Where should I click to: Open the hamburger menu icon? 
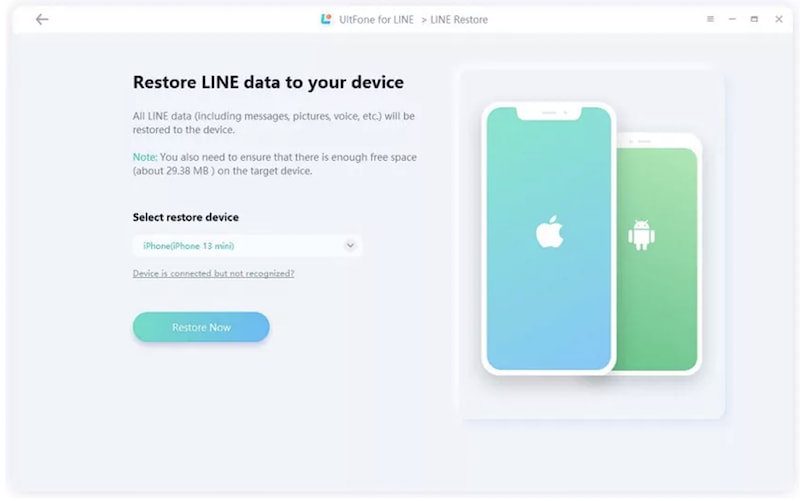[710, 19]
